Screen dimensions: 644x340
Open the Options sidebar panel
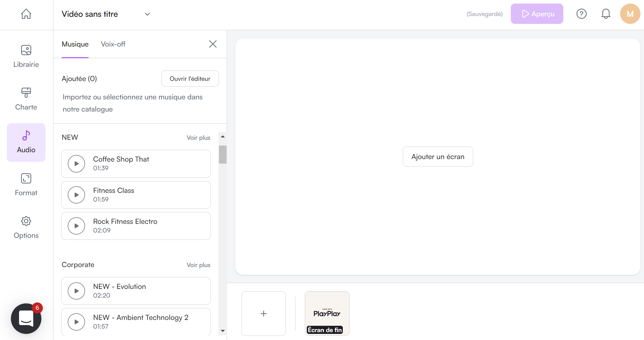point(26,227)
